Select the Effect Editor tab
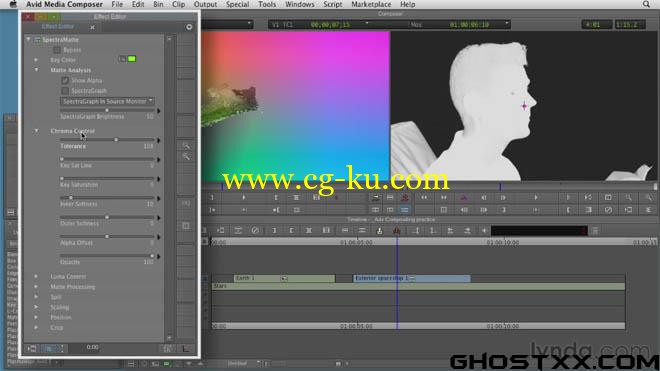This screenshot has width=660, height=371. click(58, 27)
